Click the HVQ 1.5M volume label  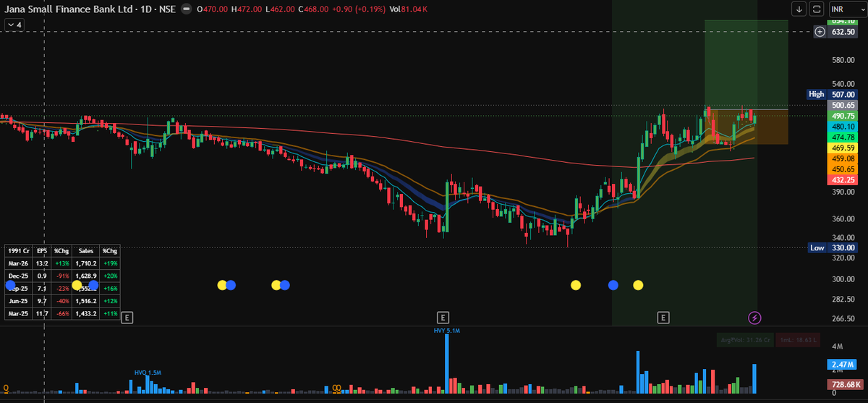point(148,372)
